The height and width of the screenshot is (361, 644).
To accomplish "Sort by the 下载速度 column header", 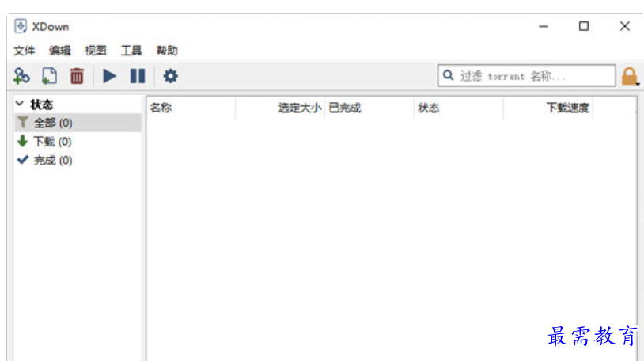I will click(547, 108).
